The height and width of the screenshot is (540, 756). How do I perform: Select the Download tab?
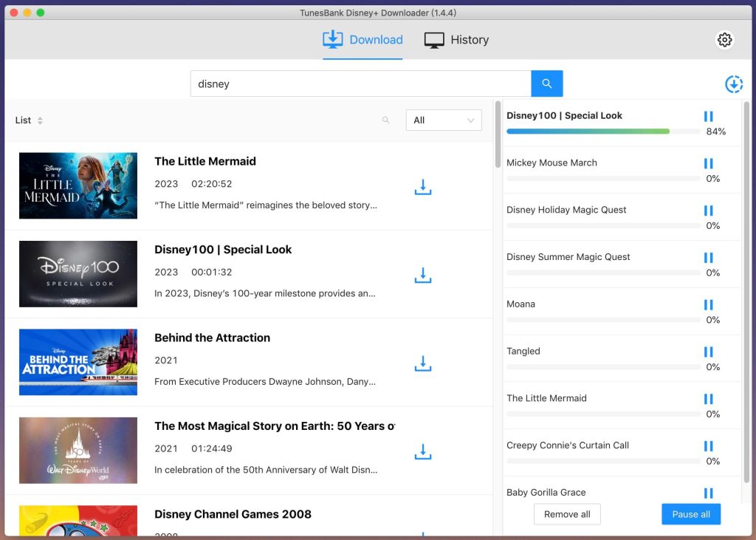[362, 39]
